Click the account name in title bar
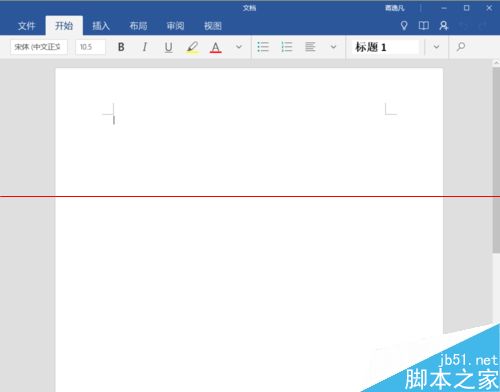This screenshot has height=392, width=500. 395,8
